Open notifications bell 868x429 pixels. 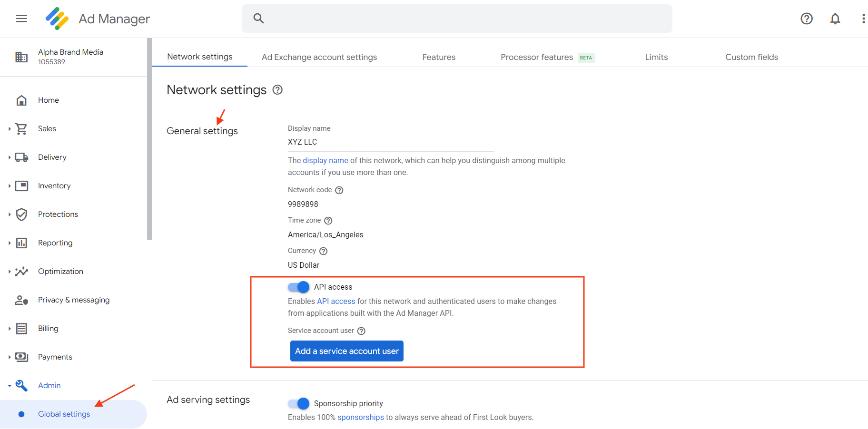(835, 19)
